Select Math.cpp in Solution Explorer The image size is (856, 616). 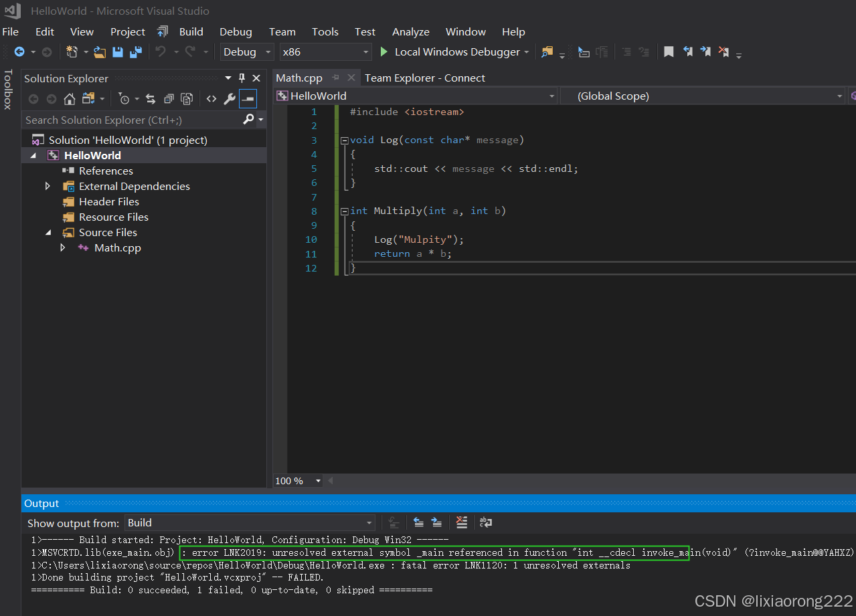pyautogui.click(x=117, y=247)
